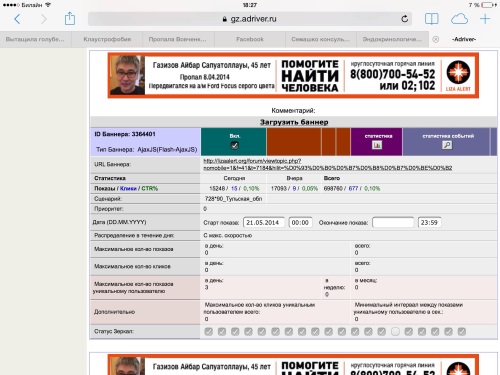Switch to the Эндокринологиче... tab
The width and height of the screenshot is (500, 375).
tap(392, 39)
